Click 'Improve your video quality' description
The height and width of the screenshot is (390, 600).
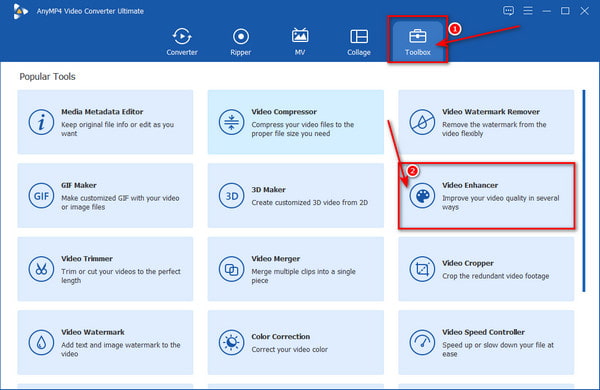(501, 202)
